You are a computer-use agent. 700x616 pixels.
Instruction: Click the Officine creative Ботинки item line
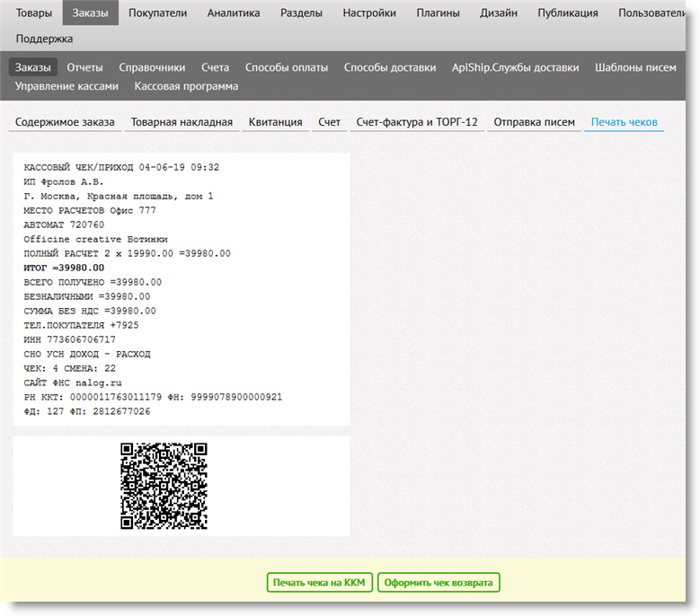(95, 239)
